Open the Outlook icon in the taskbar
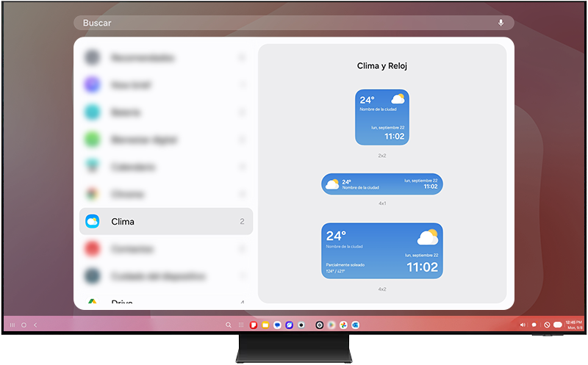This screenshot has width=588, height=365. (355, 325)
